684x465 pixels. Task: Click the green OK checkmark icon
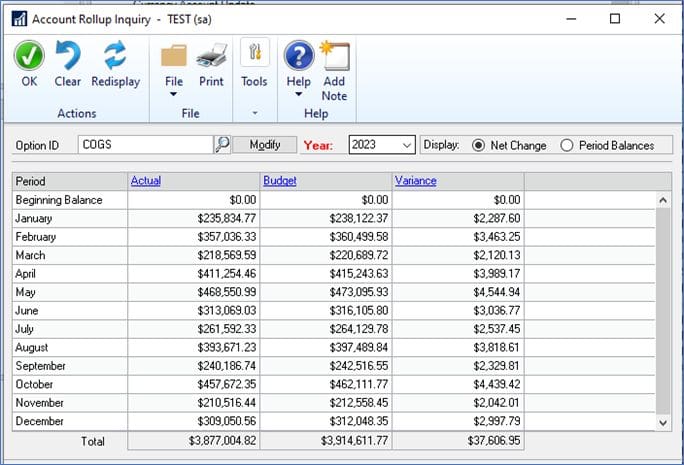point(29,56)
